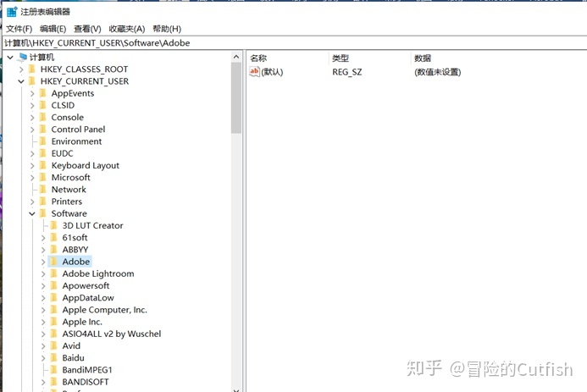Click the AppEvents folder icon

point(43,93)
